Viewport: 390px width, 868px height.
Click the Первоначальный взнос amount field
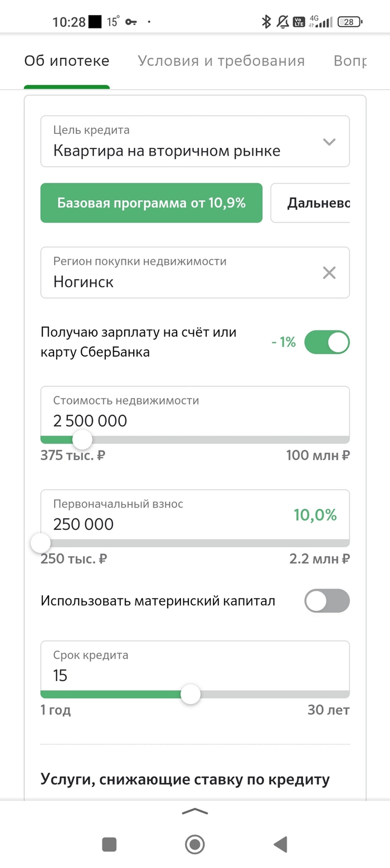167,516
